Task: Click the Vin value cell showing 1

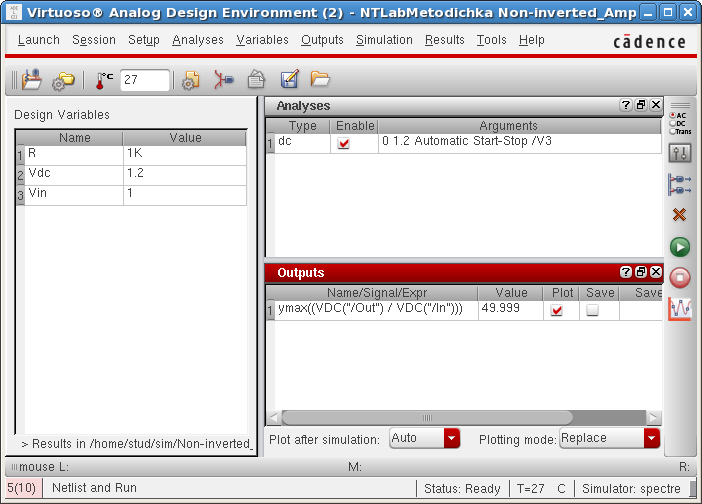Action: 184,195
